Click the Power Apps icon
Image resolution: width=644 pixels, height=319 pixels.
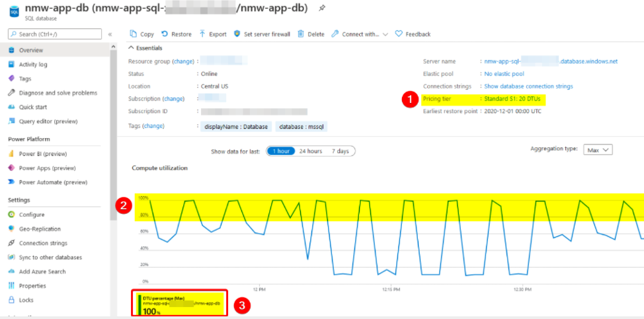pyautogui.click(x=11, y=168)
